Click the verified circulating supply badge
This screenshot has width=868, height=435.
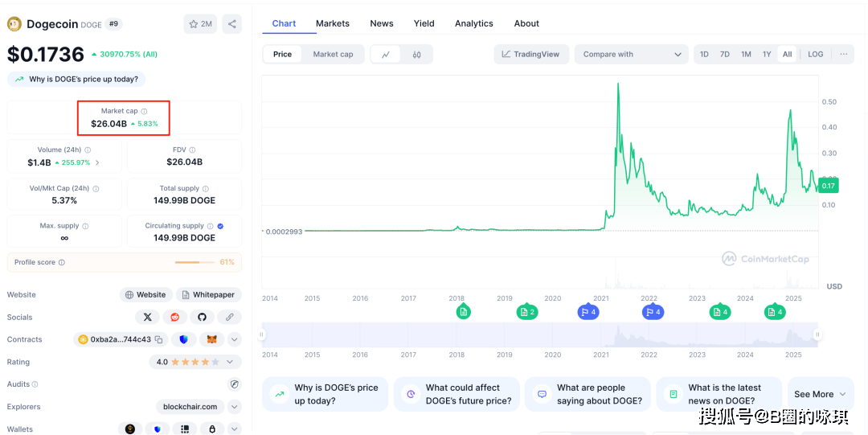point(220,226)
